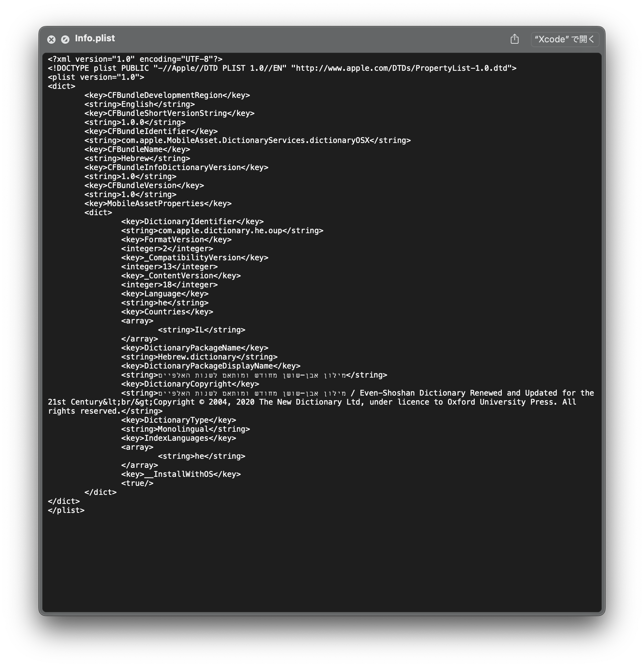Viewport: 644px width, 667px height.
Task: Click the Language key line
Action: pyautogui.click(x=165, y=294)
